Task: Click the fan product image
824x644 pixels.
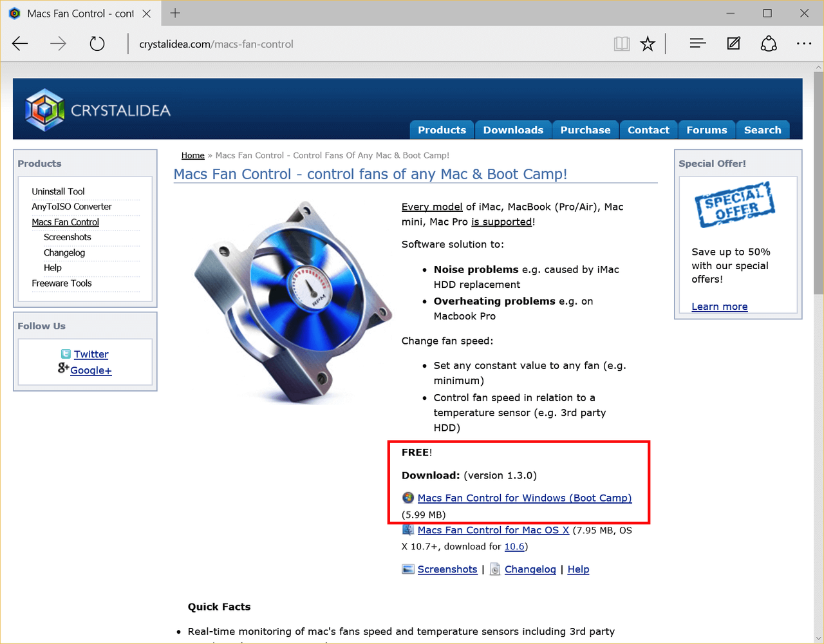Action: point(294,303)
